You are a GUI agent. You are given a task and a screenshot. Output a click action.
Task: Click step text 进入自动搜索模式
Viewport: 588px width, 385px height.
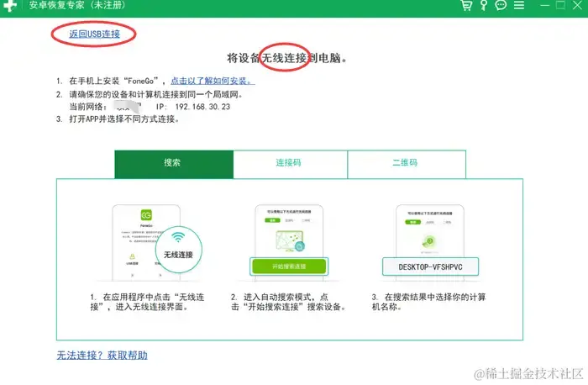(287, 302)
